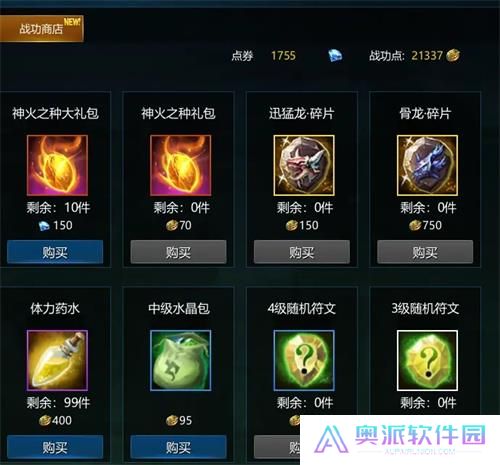This screenshot has width=500, height=465.
Task: Select the 3级随机符文 rune icon
Action: 427,360
